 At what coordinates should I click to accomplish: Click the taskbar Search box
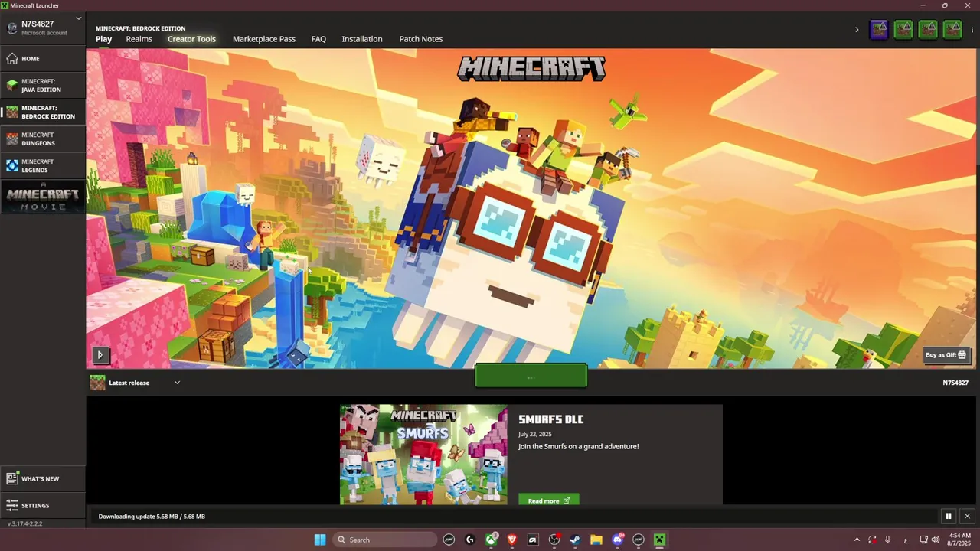385,540
